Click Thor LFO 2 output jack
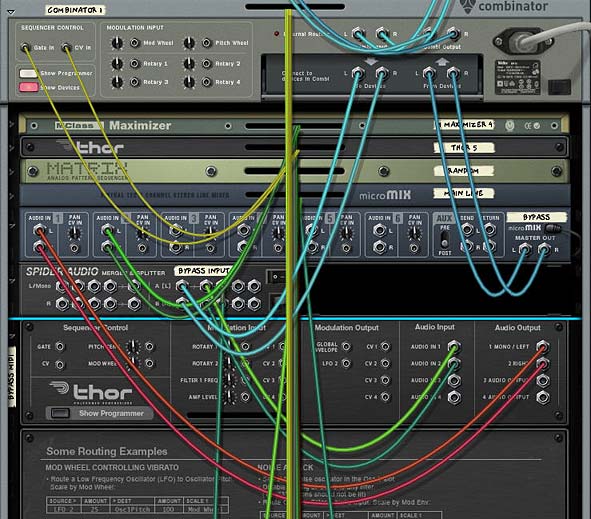591x519 pixels. (x=346, y=363)
